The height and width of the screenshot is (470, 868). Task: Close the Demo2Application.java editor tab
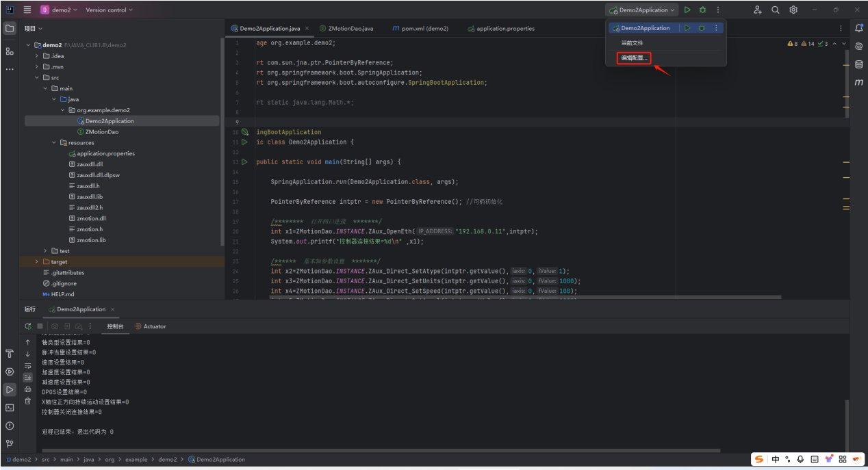pyautogui.click(x=307, y=29)
